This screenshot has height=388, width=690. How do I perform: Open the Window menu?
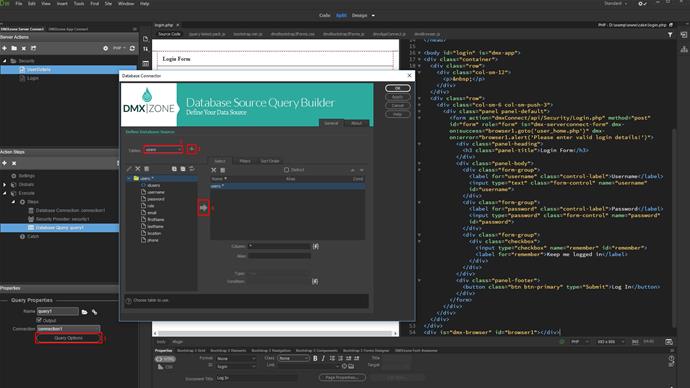click(x=126, y=4)
